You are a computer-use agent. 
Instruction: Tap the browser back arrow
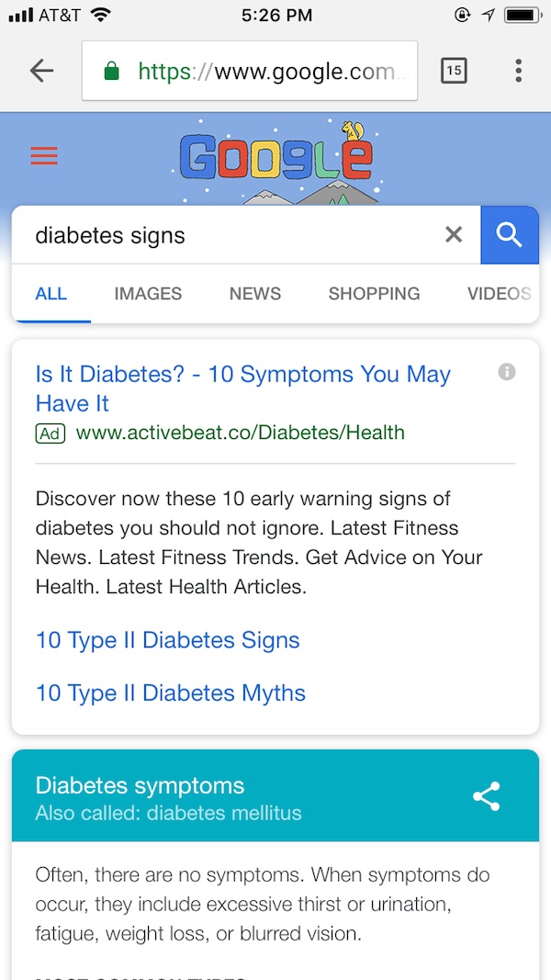(41, 71)
